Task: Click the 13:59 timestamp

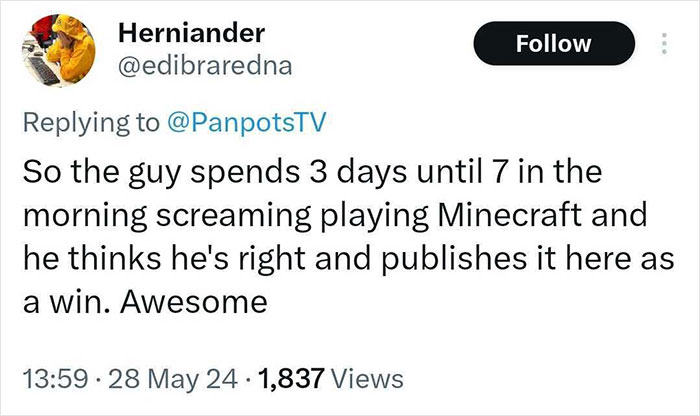Action: point(55,379)
